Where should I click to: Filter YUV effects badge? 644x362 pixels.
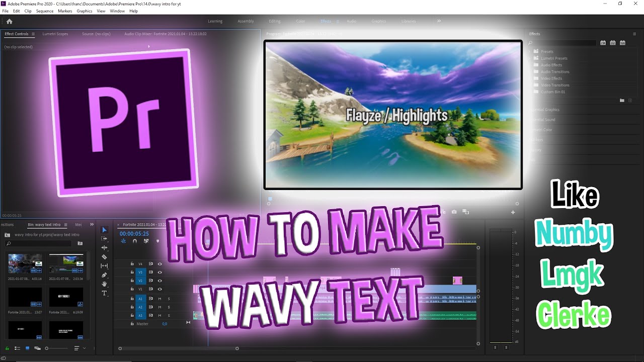622,43
